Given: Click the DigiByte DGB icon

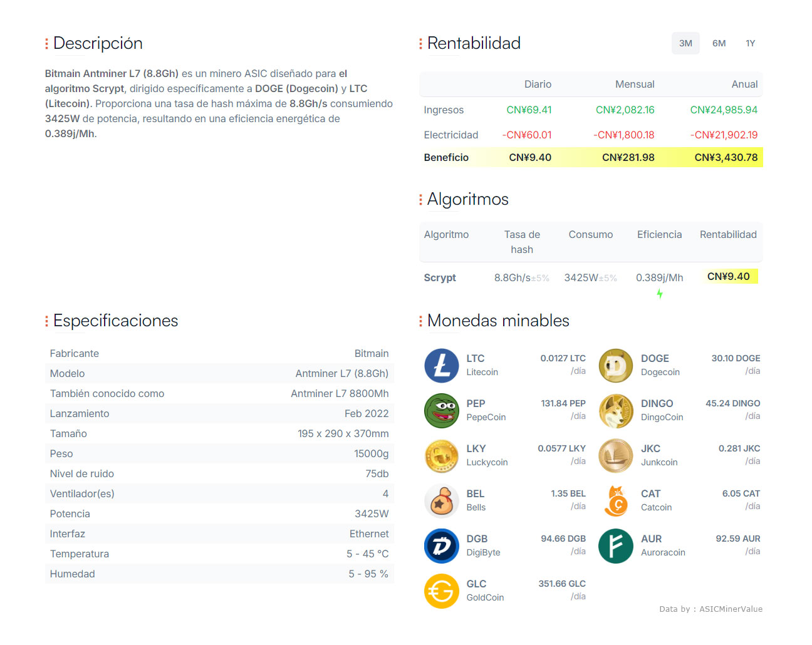Looking at the screenshot, I should [x=442, y=546].
